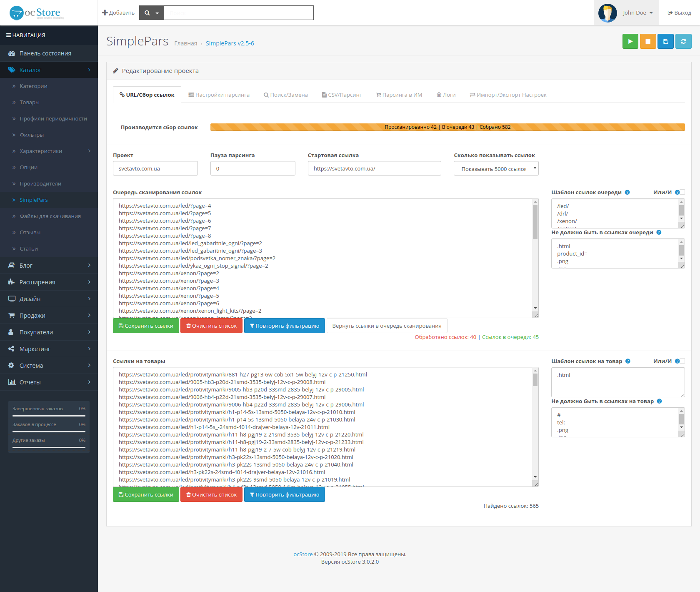Collapse Каталог sidebar section
700x592 pixels.
click(x=49, y=70)
